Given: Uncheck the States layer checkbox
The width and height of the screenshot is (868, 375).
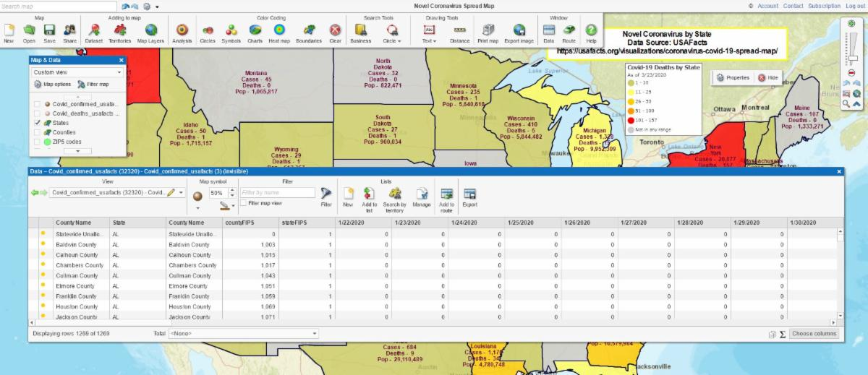Looking at the screenshot, I should tap(37, 124).
